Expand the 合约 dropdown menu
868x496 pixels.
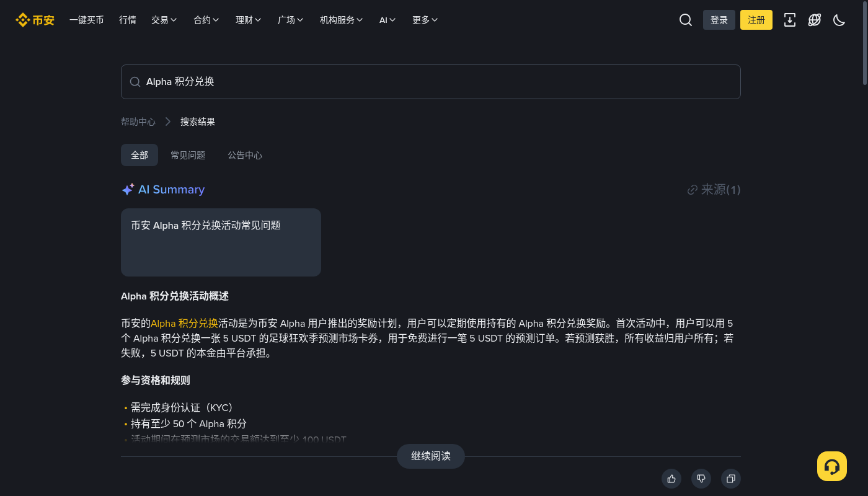206,20
